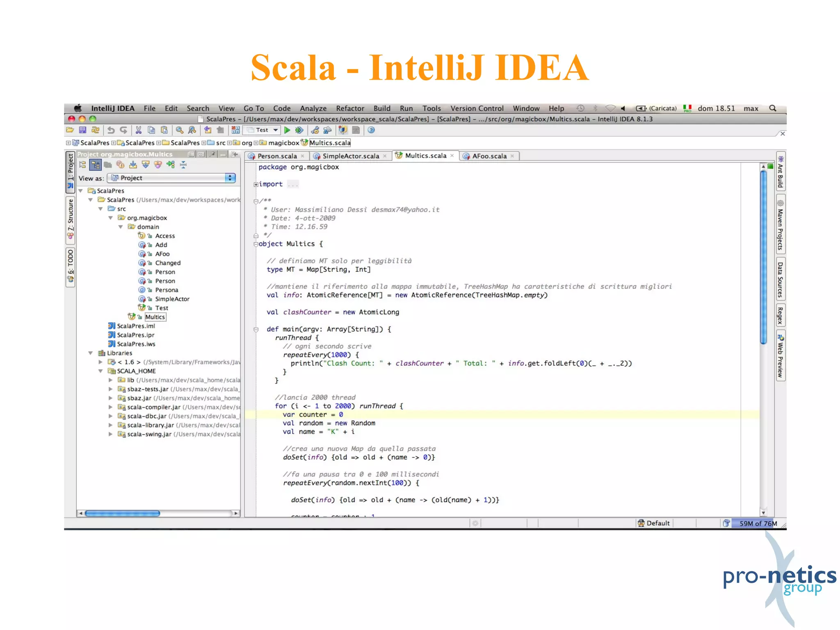Click Default inspection profile in status bar
The height and width of the screenshot is (630, 840).
point(654,523)
